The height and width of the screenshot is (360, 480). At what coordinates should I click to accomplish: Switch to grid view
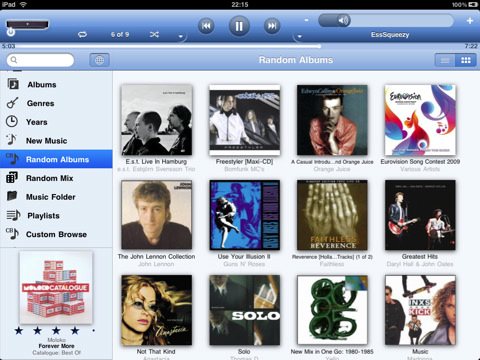click(x=465, y=60)
